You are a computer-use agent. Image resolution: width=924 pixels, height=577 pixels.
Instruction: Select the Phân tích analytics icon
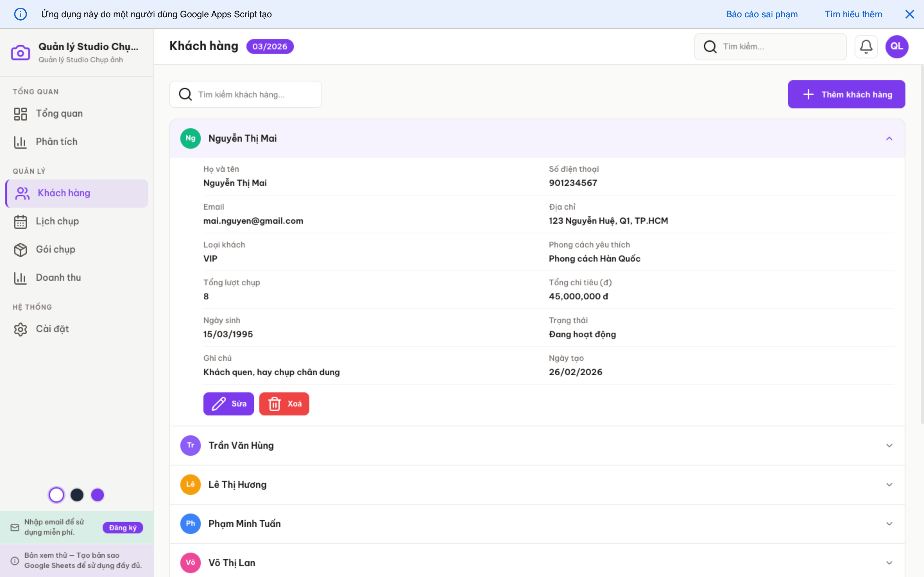click(20, 141)
